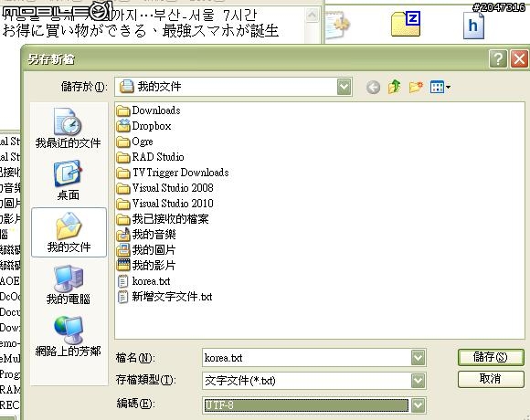Select Visual Studio 2010 folder
This screenshot has height=420, width=530.
point(165,204)
